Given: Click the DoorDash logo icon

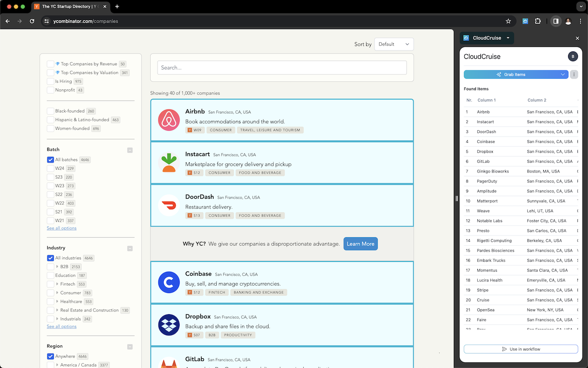Looking at the screenshot, I should [169, 205].
